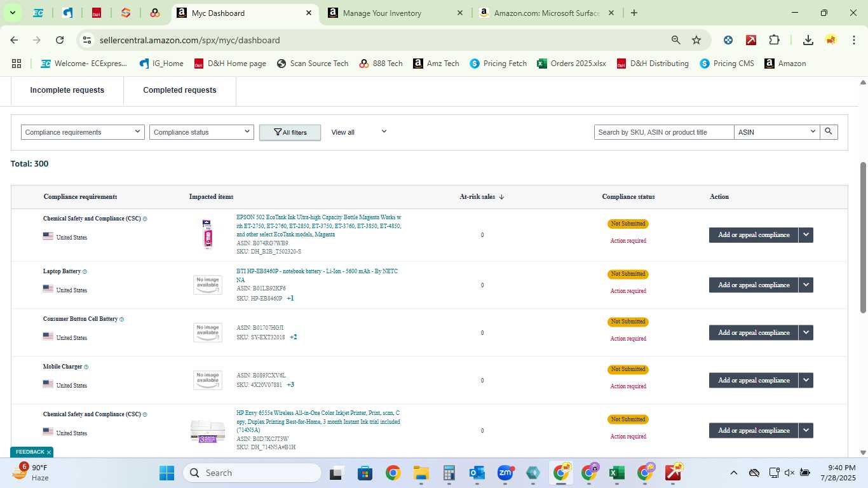Show info for first Chemical Safety (CSC) row

point(145,219)
